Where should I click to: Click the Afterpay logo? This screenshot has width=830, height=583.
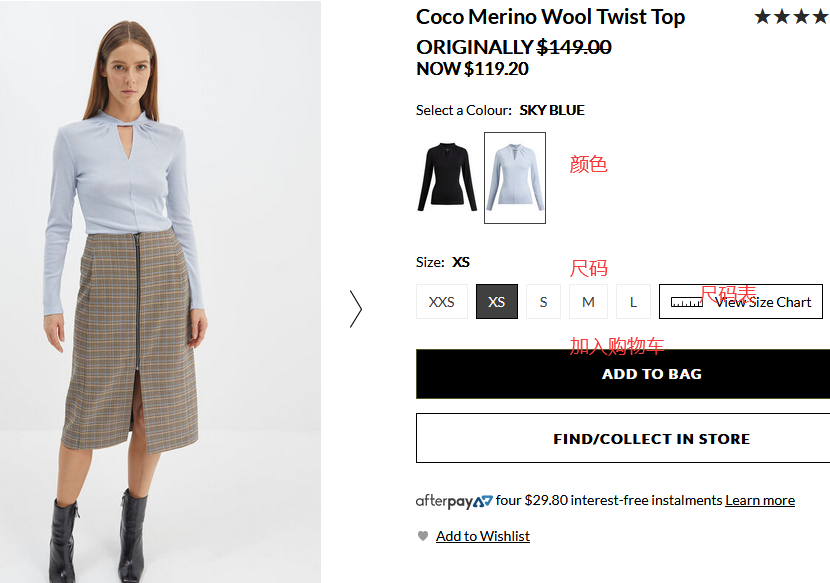(454, 501)
